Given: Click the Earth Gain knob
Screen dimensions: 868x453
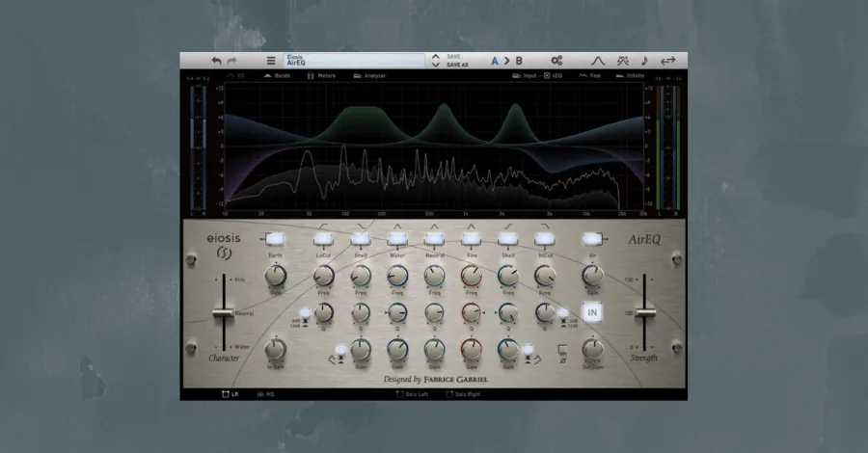Looking at the screenshot, I should click(x=275, y=275).
